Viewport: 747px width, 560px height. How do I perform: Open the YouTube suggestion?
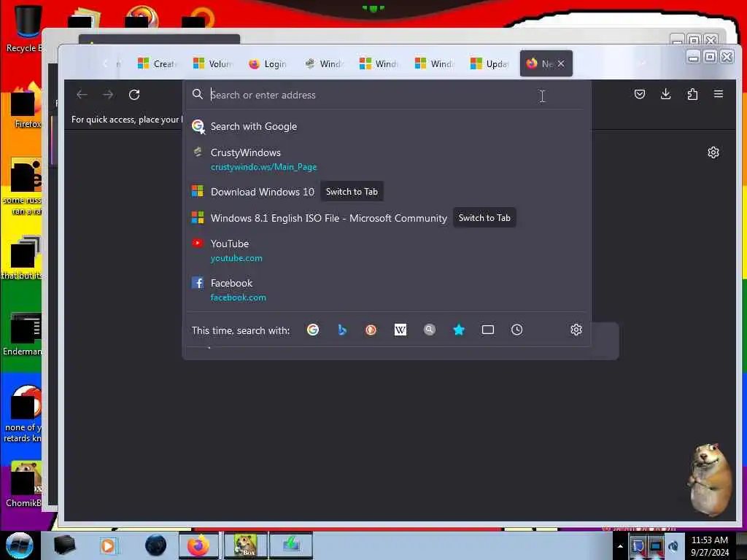click(x=387, y=250)
